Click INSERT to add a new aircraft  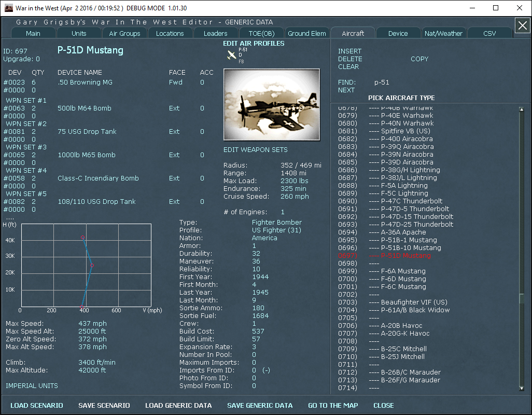349,51
